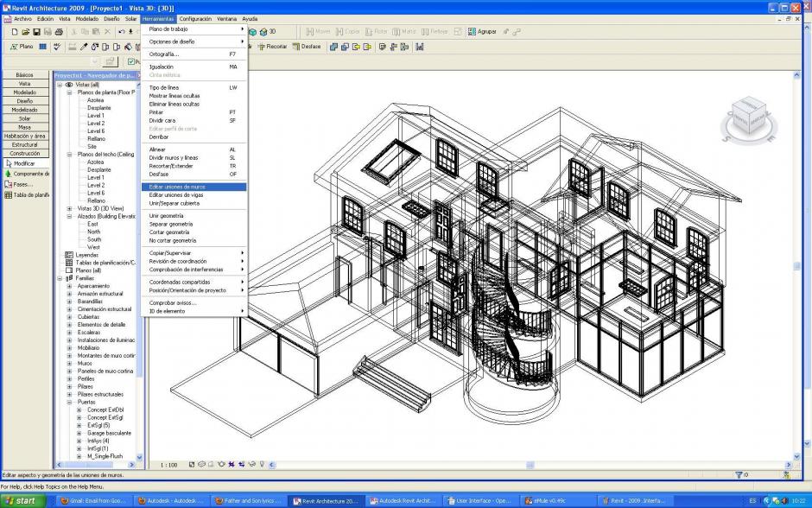
Task: Click the Save disk icon
Action: [35, 32]
